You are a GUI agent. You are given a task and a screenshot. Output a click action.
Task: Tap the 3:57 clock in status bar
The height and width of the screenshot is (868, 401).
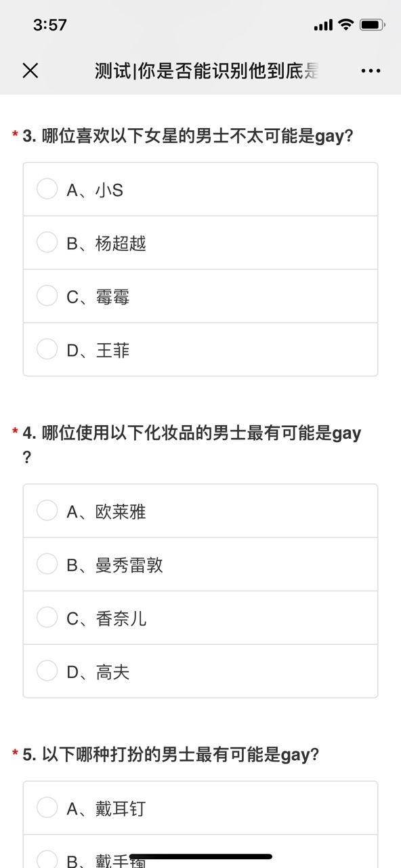click(x=50, y=25)
